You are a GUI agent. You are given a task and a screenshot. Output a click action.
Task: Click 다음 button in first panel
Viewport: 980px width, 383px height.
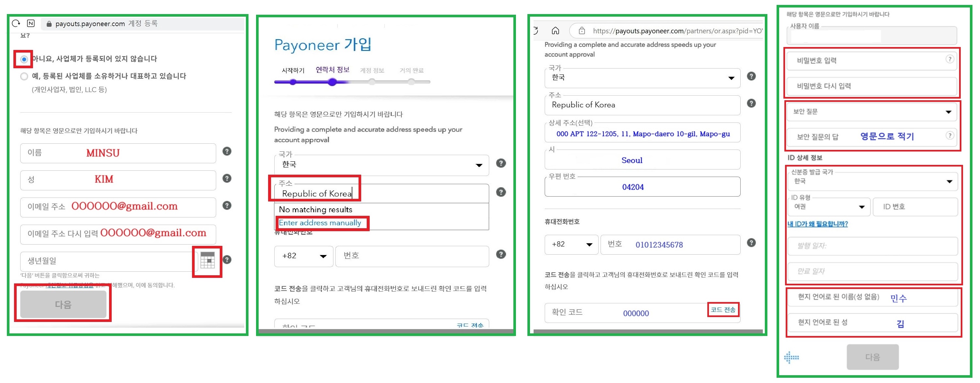coord(63,305)
